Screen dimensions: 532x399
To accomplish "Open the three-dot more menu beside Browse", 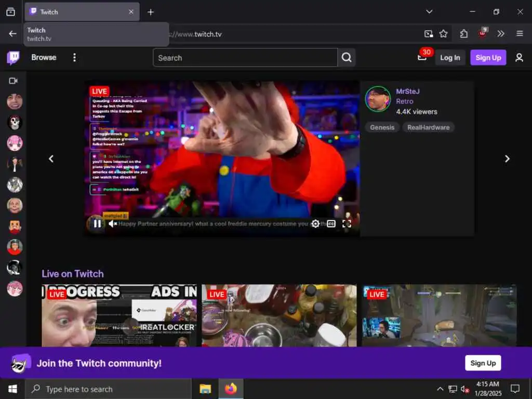I will 74,57.
